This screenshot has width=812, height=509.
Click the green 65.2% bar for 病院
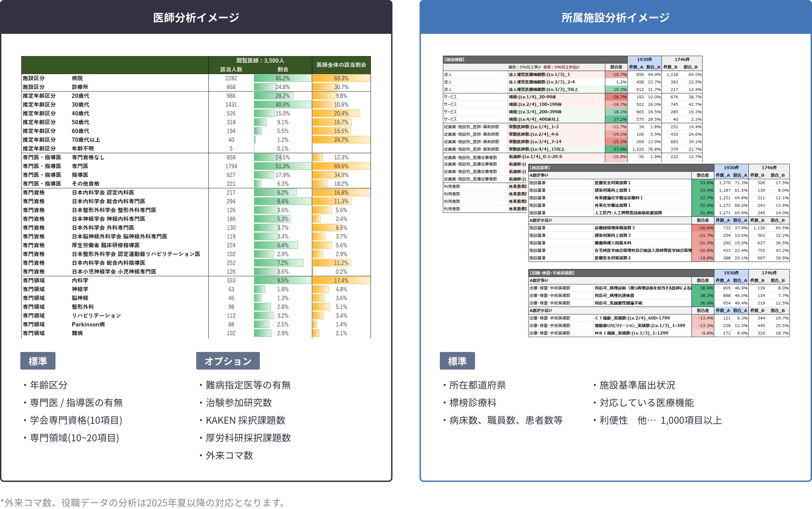(x=282, y=78)
